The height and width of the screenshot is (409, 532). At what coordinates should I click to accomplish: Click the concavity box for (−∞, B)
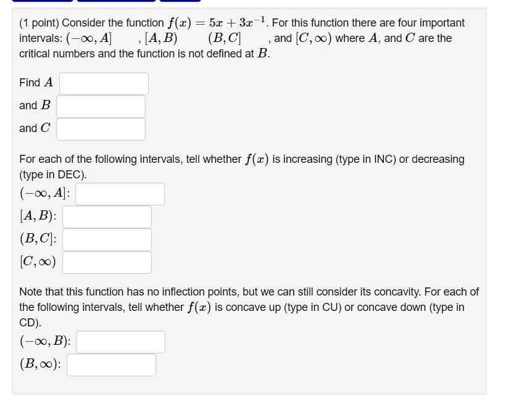(120, 342)
